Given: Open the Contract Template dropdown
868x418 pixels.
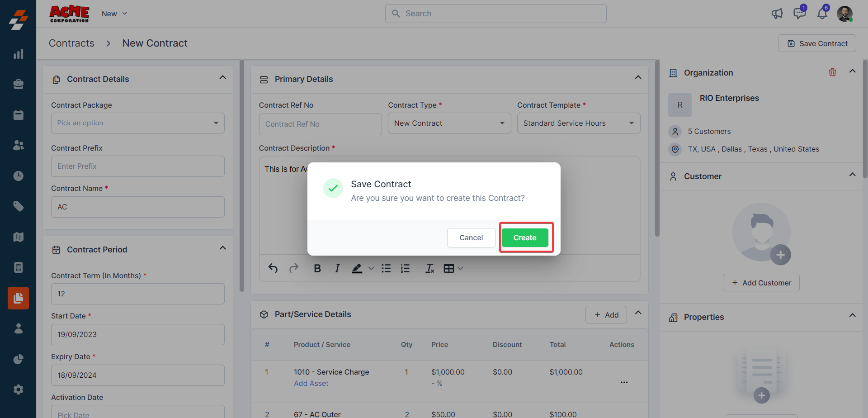Looking at the screenshot, I should coord(578,123).
